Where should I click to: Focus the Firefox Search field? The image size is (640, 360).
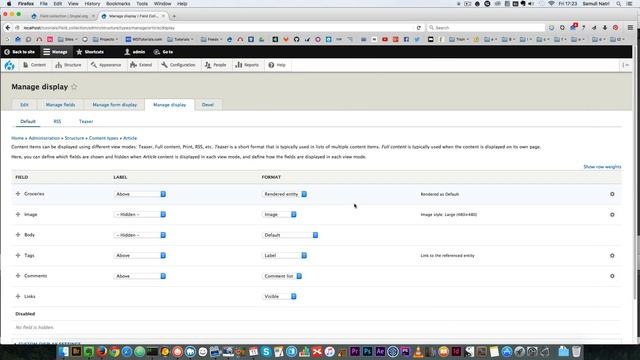(x=486, y=28)
